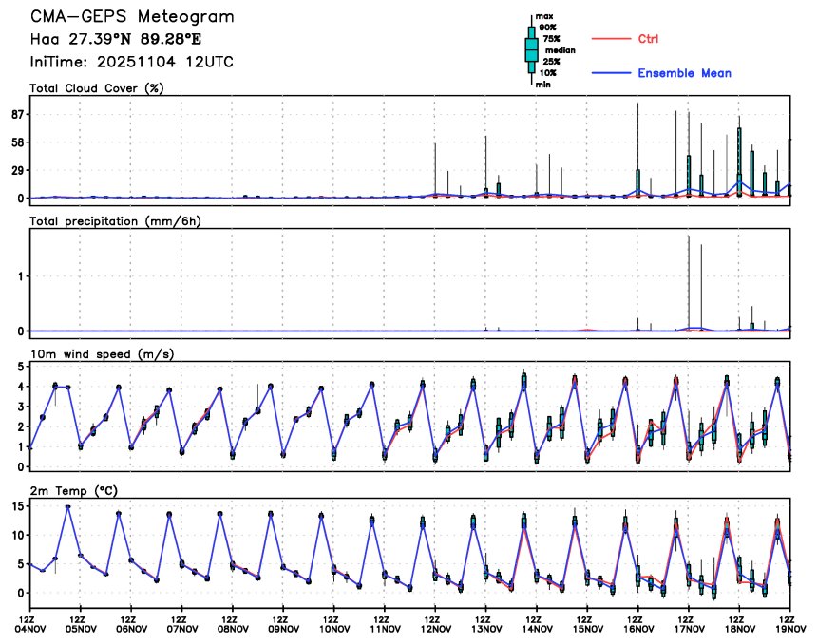Click the 12Z 04NOV time axis label
Image resolution: width=817 pixels, height=644 pixels.
30,624
